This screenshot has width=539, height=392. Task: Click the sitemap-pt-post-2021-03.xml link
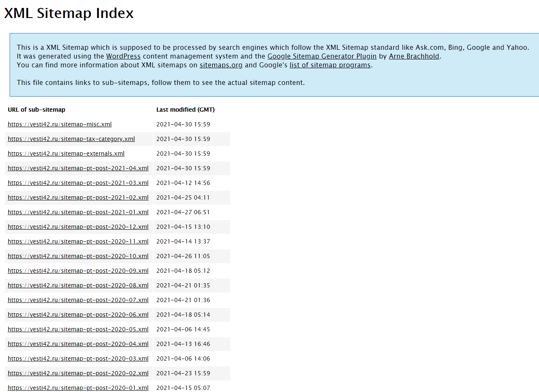[78, 183]
